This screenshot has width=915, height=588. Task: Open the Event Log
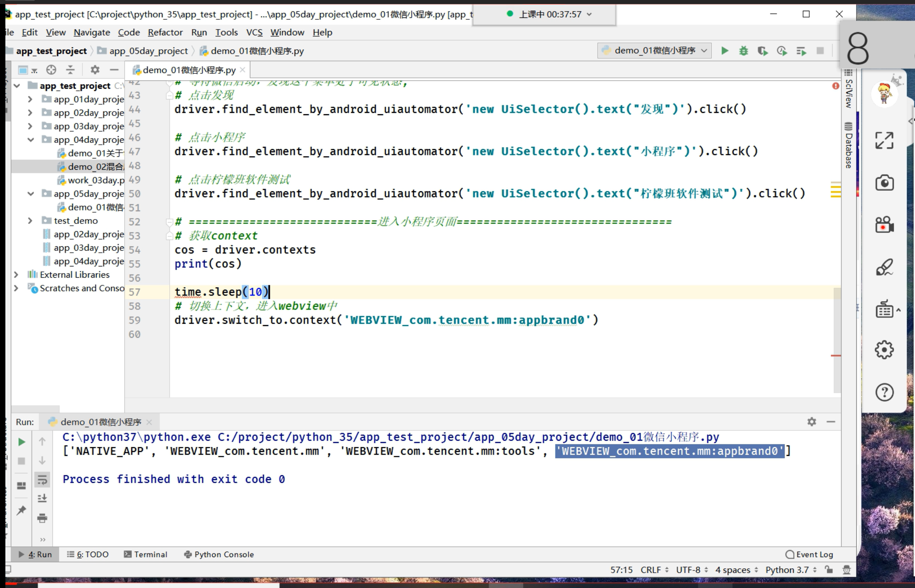pyautogui.click(x=809, y=554)
